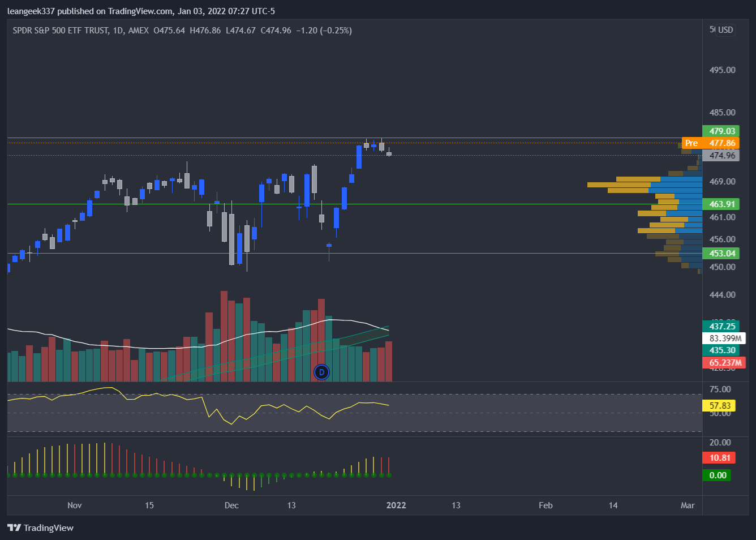
Task: Click the tallest red volume bar
Action: pos(224,336)
